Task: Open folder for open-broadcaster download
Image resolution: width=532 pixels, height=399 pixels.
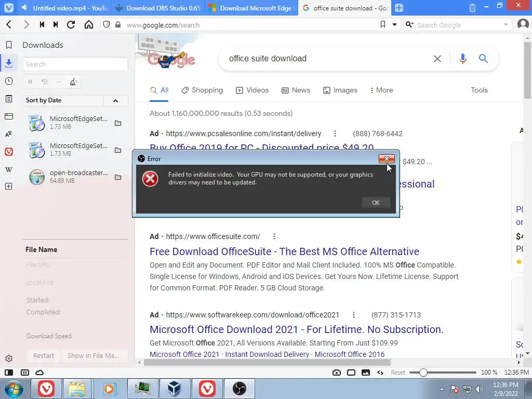Action: [118, 177]
